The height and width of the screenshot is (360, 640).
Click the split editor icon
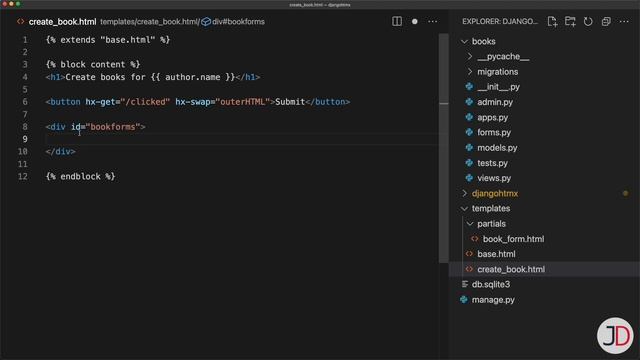[x=397, y=21]
